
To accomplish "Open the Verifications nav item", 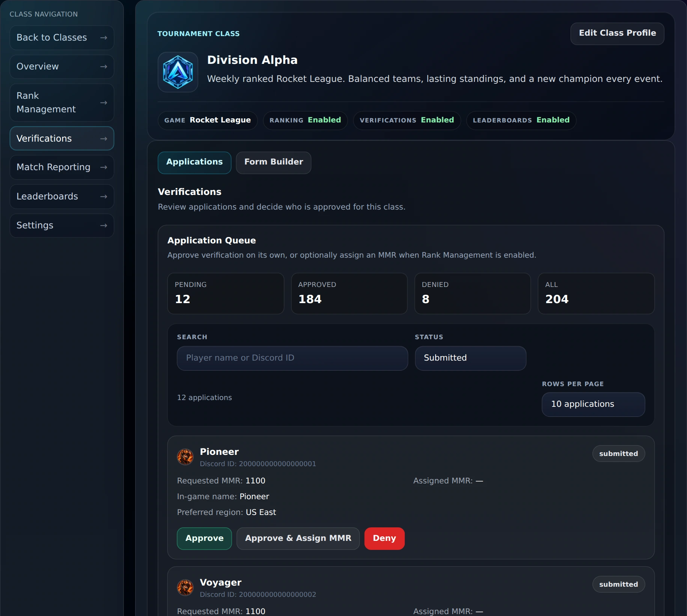I will [x=62, y=139].
